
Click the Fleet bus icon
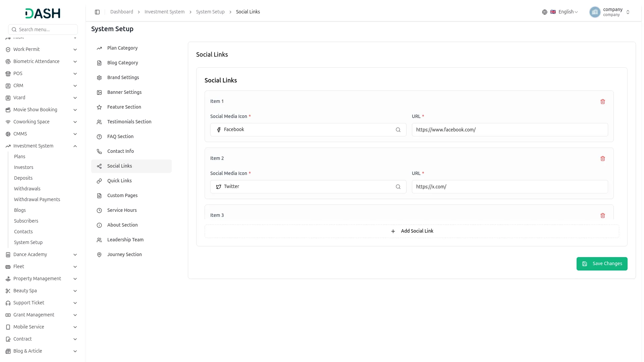click(8, 267)
